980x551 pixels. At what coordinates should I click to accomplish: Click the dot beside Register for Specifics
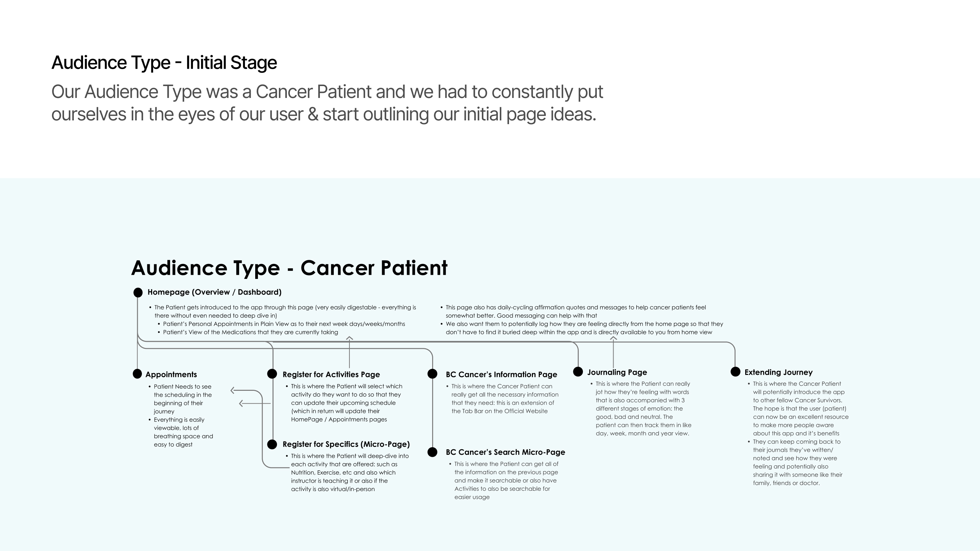tap(272, 444)
